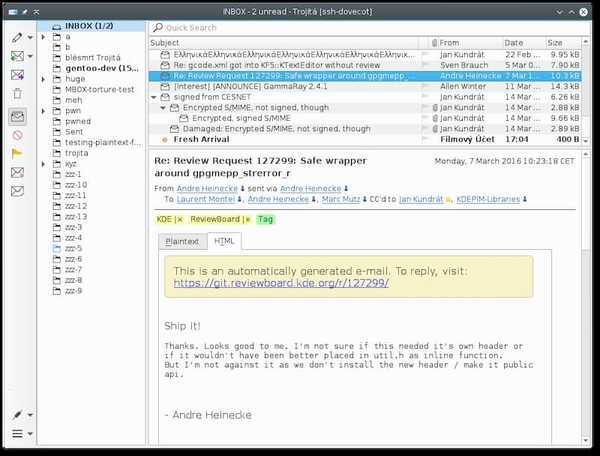Expand the 'huge' folder
This screenshot has height=456, width=600.
click(43, 79)
